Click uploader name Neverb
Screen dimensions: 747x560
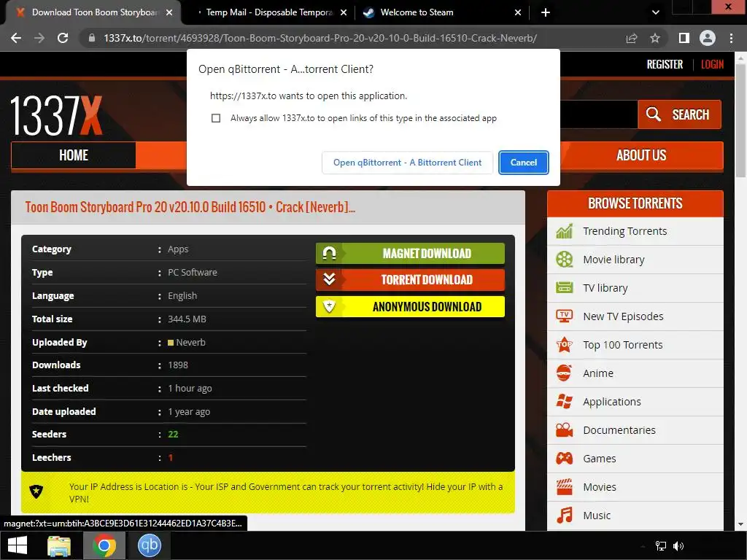(190, 343)
